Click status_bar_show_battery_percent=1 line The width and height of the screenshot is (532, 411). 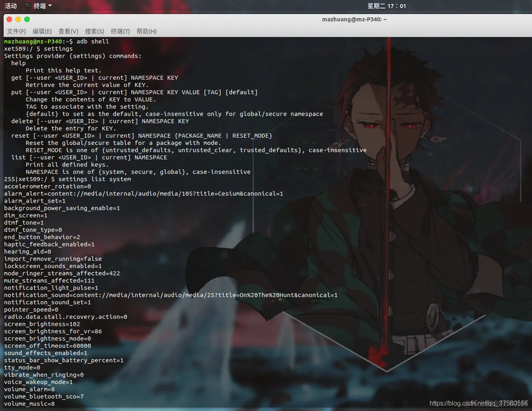(x=64, y=360)
